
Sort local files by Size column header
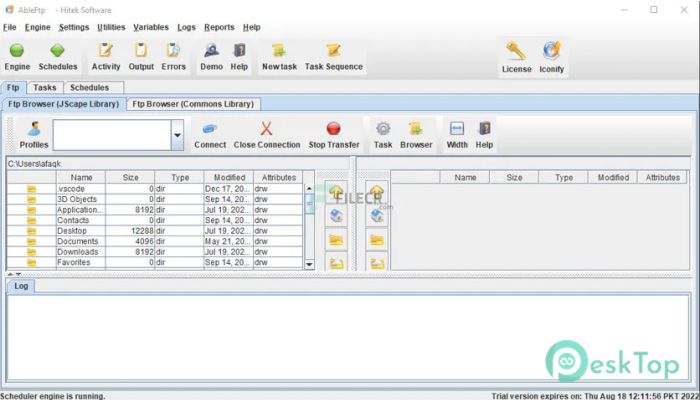[130, 177]
